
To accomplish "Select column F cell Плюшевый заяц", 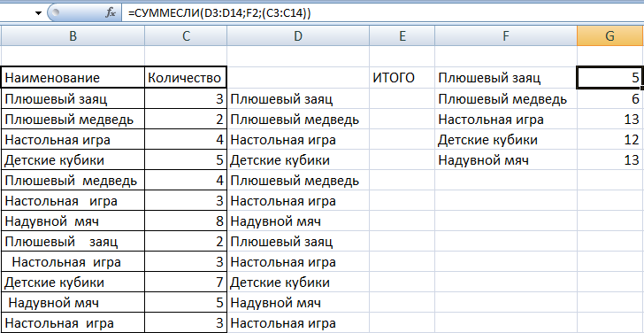I will coord(506,77).
